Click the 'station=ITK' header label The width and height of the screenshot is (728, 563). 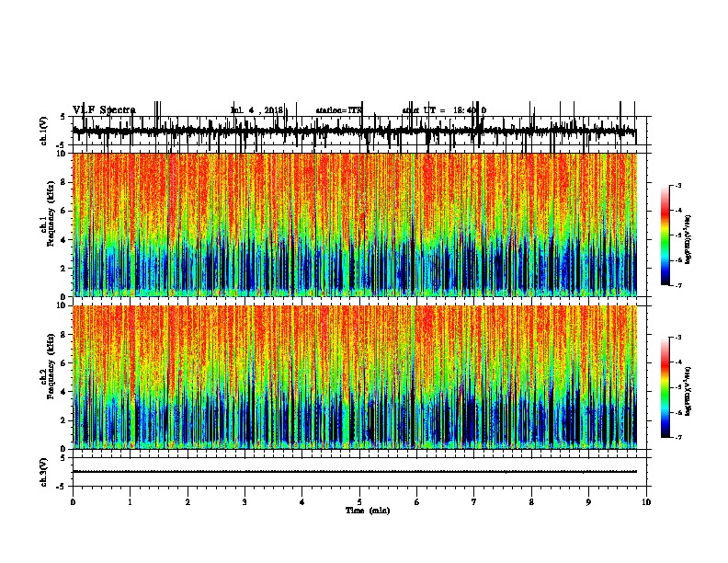tap(338, 110)
